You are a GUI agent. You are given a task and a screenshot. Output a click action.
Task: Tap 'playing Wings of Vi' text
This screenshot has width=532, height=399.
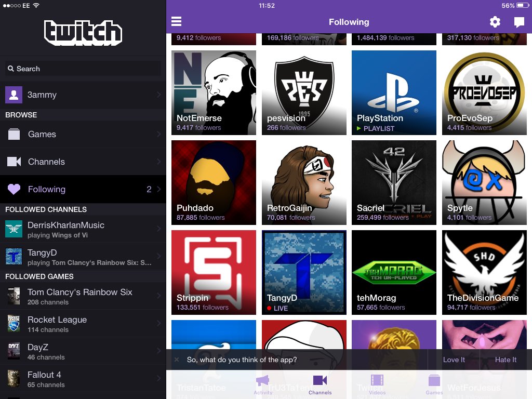tap(58, 235)
